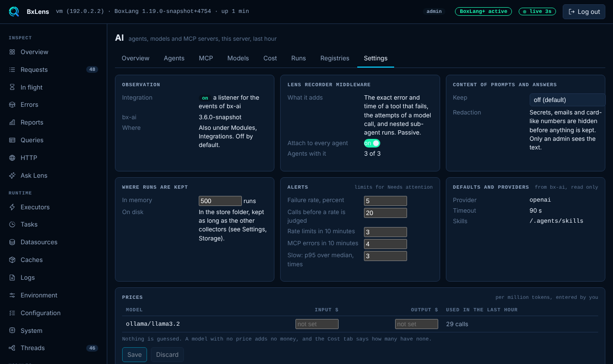
Task: Select the Registries tab
Action: point(335,58)
